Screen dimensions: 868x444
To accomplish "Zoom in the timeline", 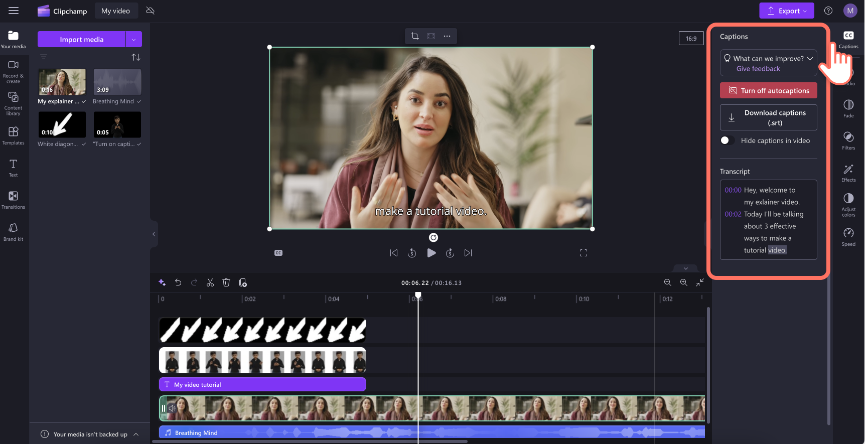I will click(684, 282).
